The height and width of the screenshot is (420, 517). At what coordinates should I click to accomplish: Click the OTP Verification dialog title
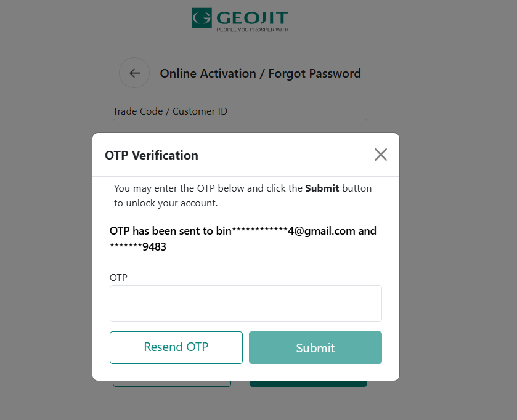pyautogui.click(x=152, y=155)
